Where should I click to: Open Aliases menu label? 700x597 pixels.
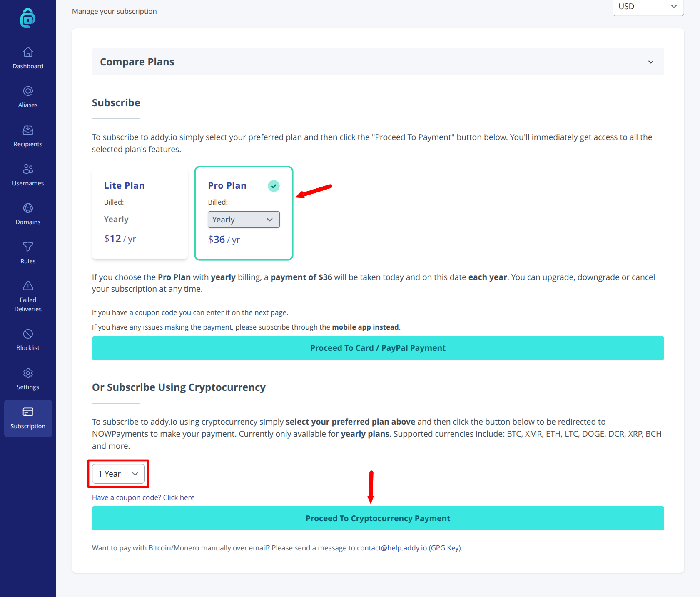tap(28, 105)
